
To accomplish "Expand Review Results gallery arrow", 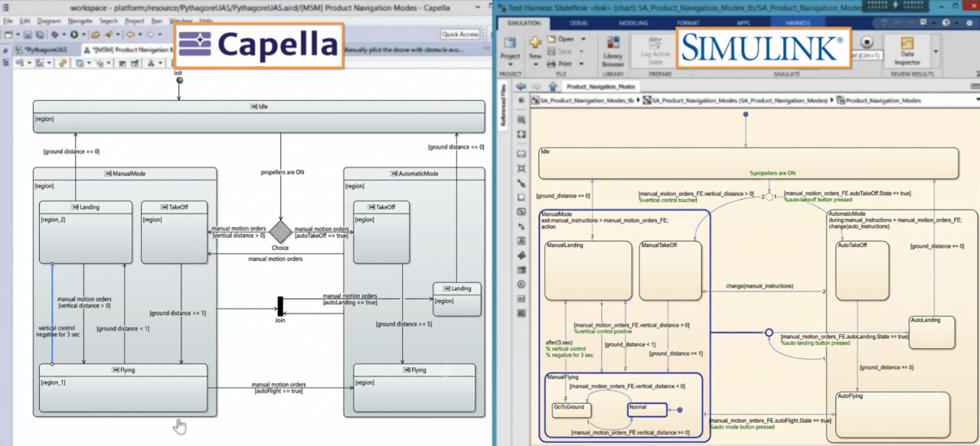I will point(936,51).
